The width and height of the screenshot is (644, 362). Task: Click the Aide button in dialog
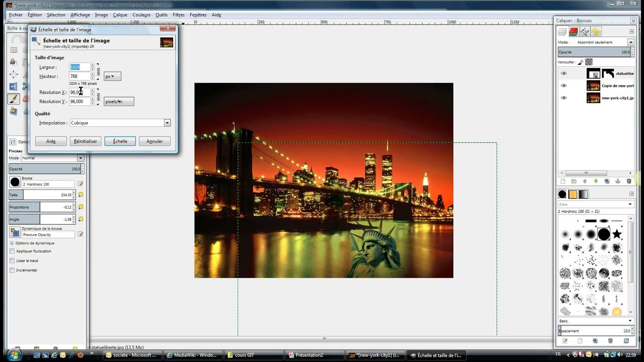51,141
